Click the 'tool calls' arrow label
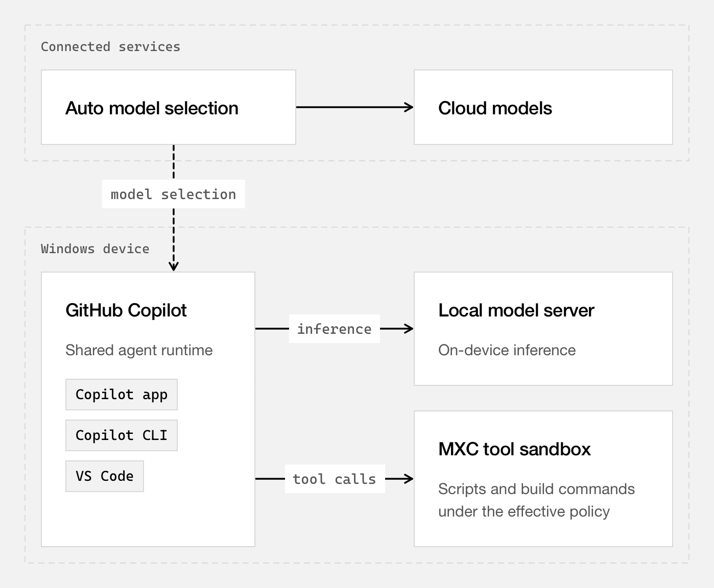Viewport: 714px width, 588px height. coord(335,479)
